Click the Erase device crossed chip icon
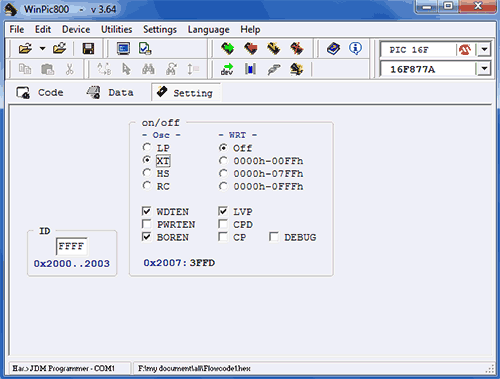The width and height of the screenshot is (500, 379). coord(297,49)
